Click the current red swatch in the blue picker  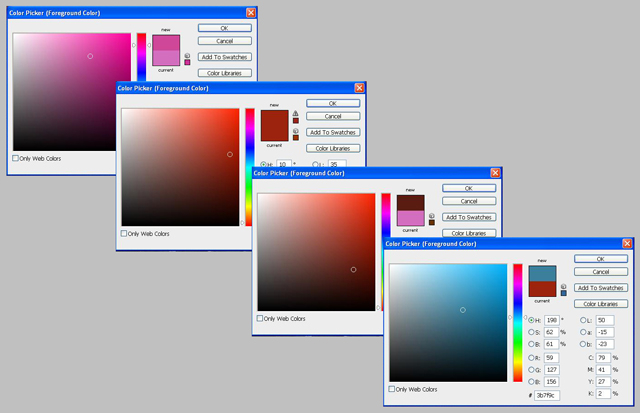tap(542, 289)
